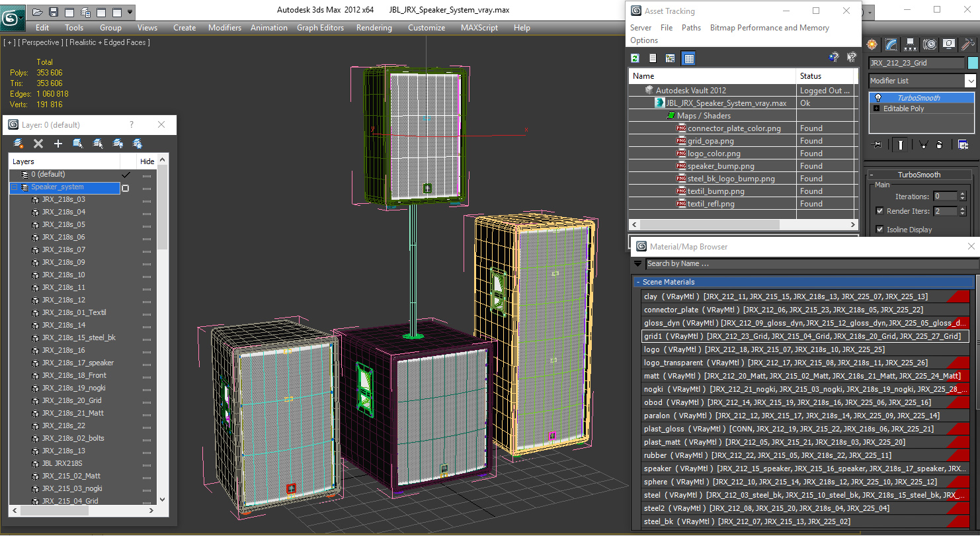This screenshot has width=980, height=536.
Task: Click Add Selected Objects plus icon in Layer dialog
Action: (58, 143)
